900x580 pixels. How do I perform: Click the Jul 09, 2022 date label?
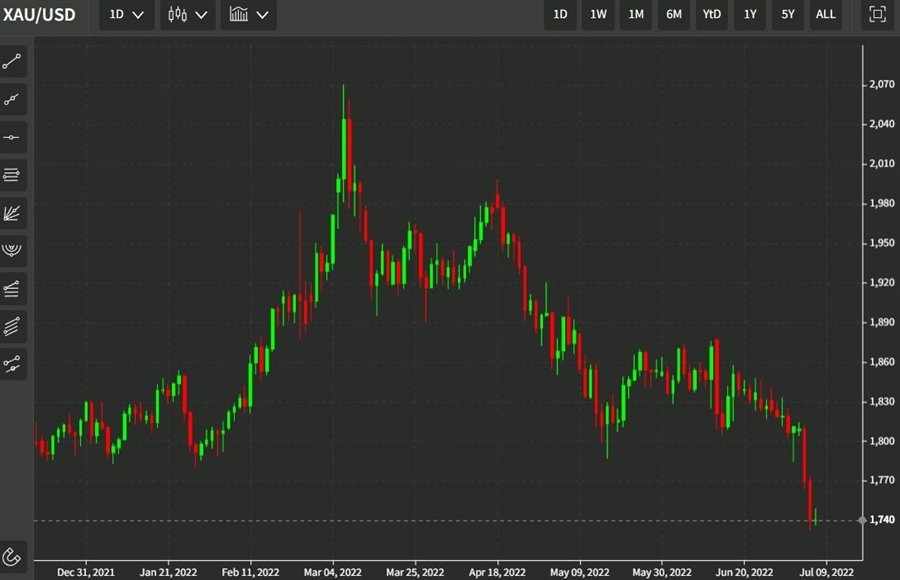pyautogui.click(x=827, y=572)
